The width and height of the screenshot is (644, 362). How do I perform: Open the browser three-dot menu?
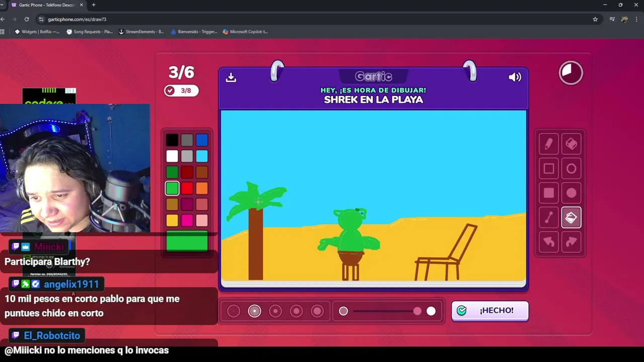(x=637, y=19)
